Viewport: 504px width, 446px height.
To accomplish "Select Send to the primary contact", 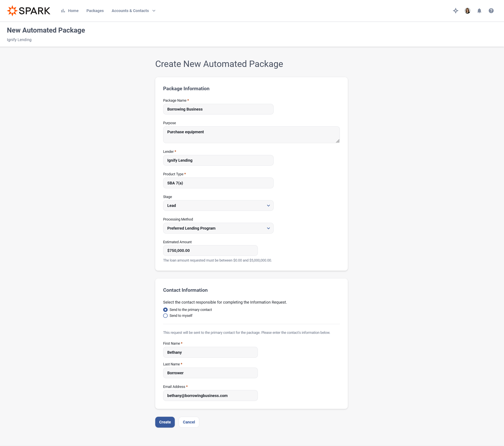I will coord(165,310).
